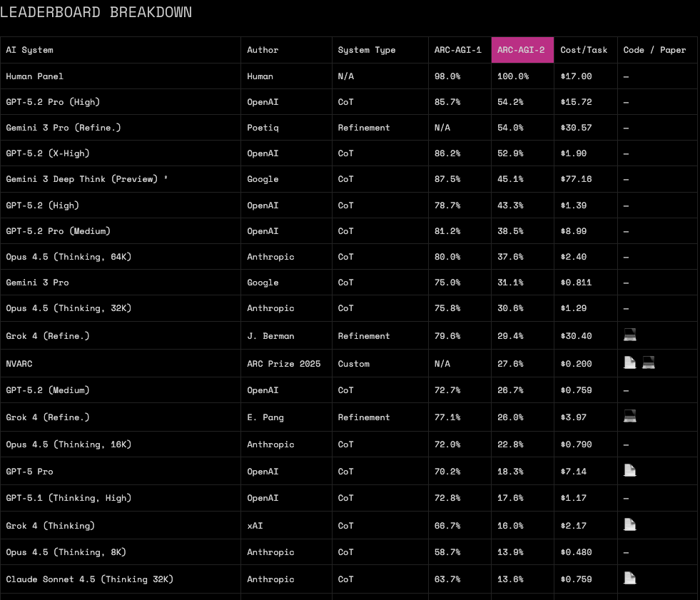Open the paper for Grok 4 (Thinking)
The width and height of the screenshot is (700, 600).
coord(629,524)
